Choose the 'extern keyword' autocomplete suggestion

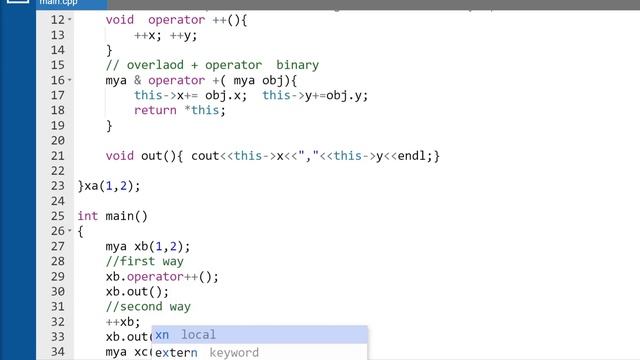click(260, 352)
